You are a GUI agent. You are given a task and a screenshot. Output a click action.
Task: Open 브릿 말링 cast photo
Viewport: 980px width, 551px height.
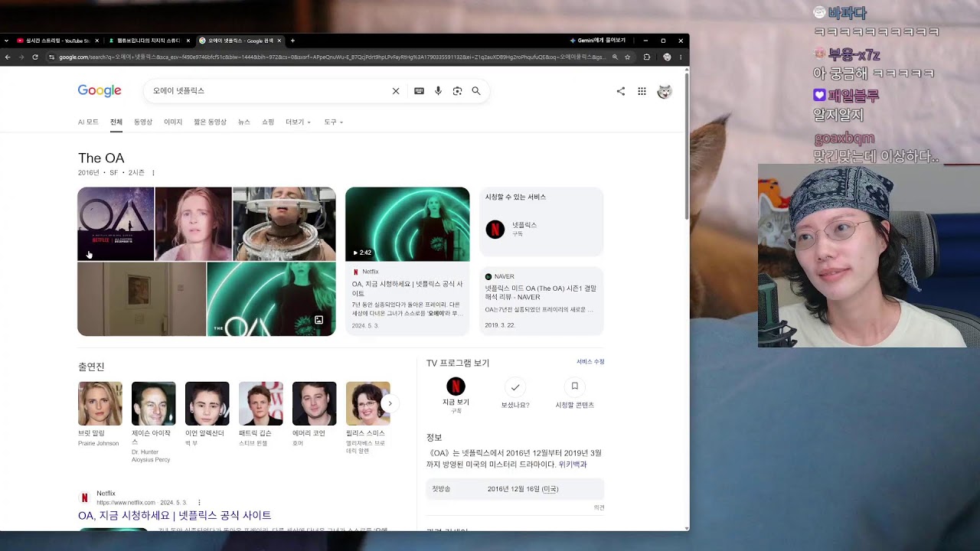(100, 403)
